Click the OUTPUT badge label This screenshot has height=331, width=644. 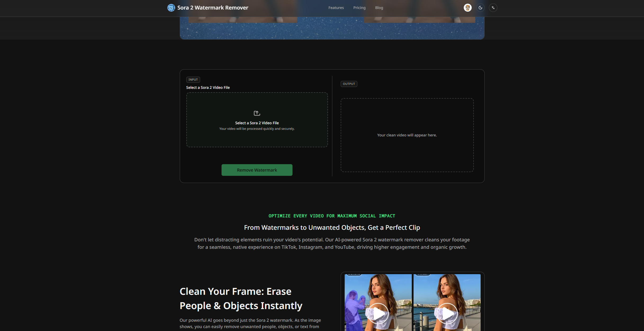click(349, 84)
